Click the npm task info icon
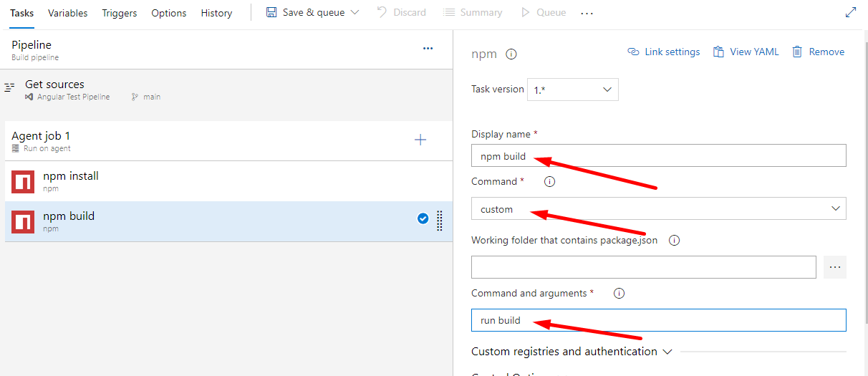 [x=511, y=54]
